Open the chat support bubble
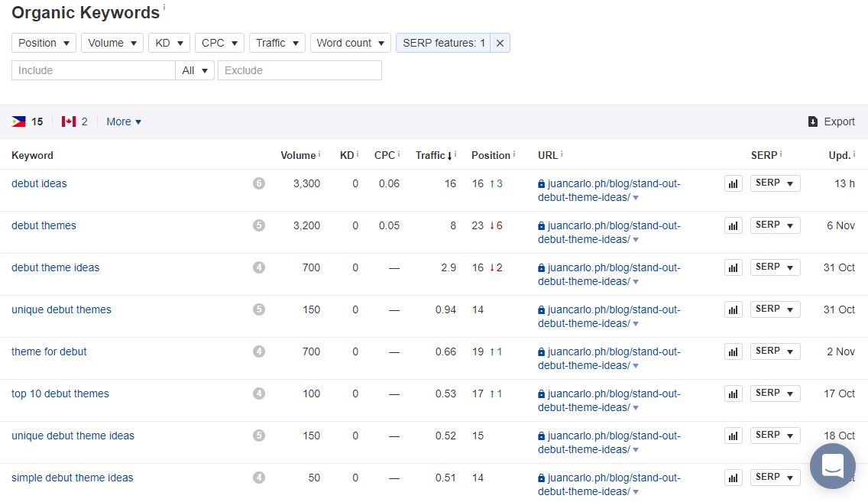This screenshot has width=868, height=502. click(x=832, y=465)
